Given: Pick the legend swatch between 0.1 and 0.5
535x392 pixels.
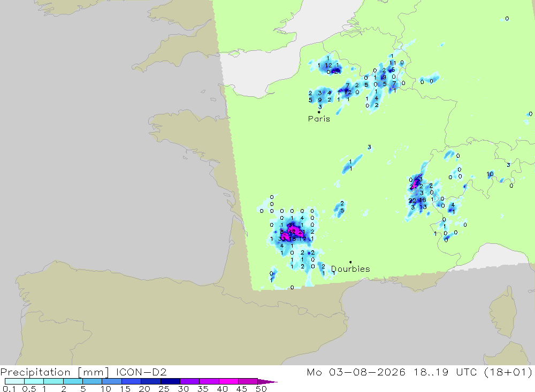Looking at the screenshot, I should [14, 381].
